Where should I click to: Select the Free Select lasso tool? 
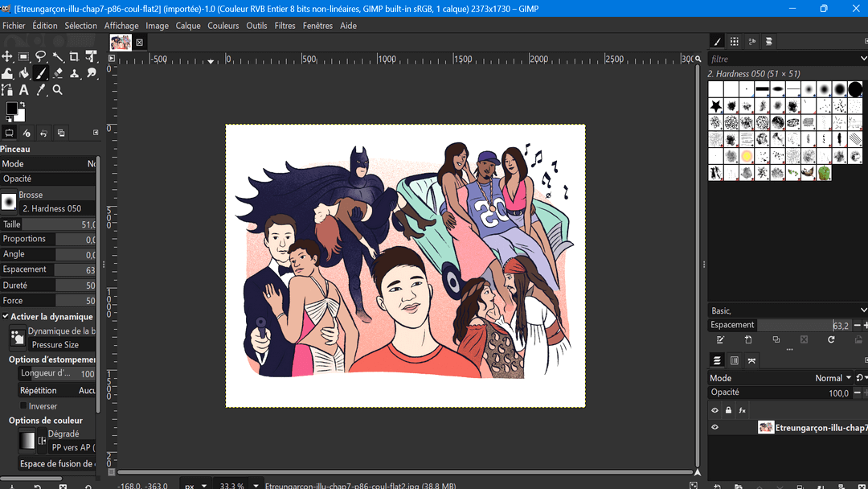40,56
